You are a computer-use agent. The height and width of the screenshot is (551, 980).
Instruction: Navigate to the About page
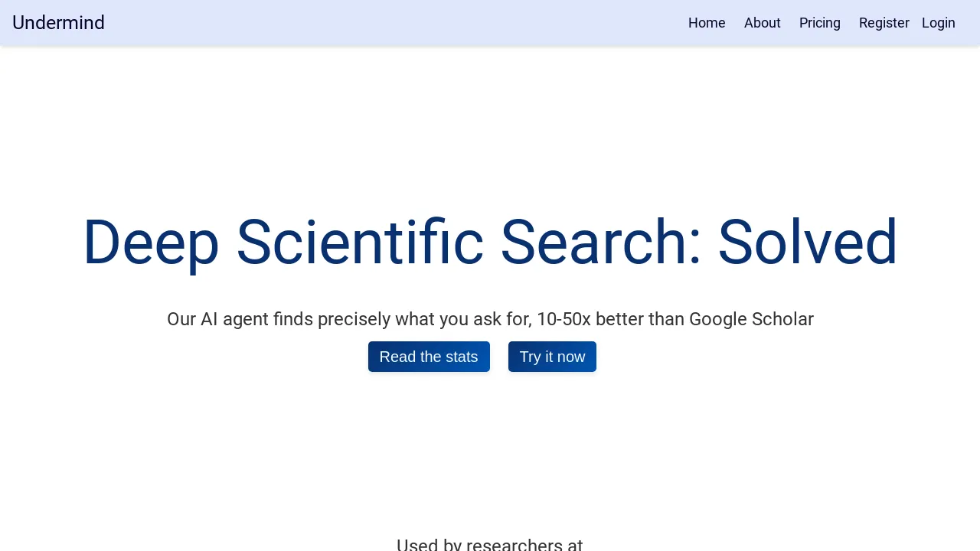click(763, 23)
